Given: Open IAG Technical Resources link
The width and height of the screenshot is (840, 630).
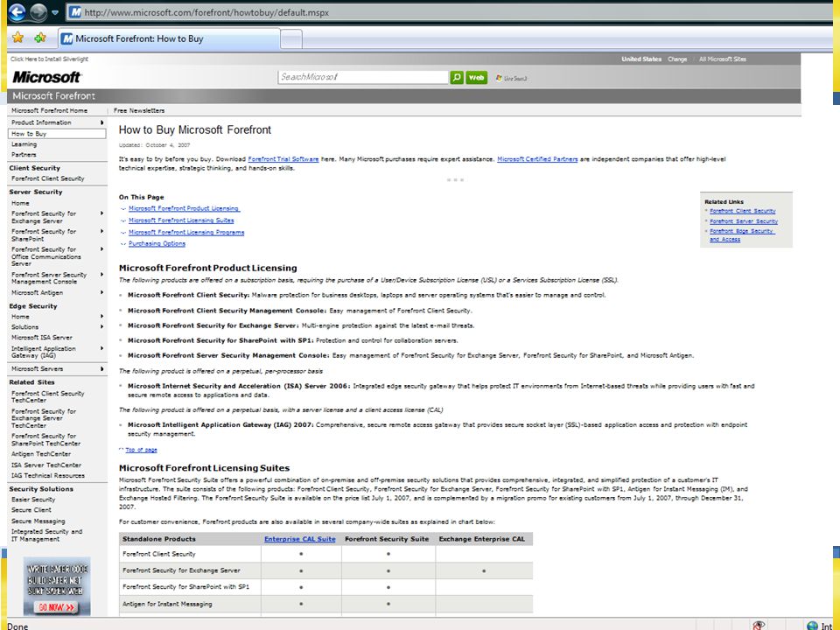Looking at the screenshot, I should [47, 475].
